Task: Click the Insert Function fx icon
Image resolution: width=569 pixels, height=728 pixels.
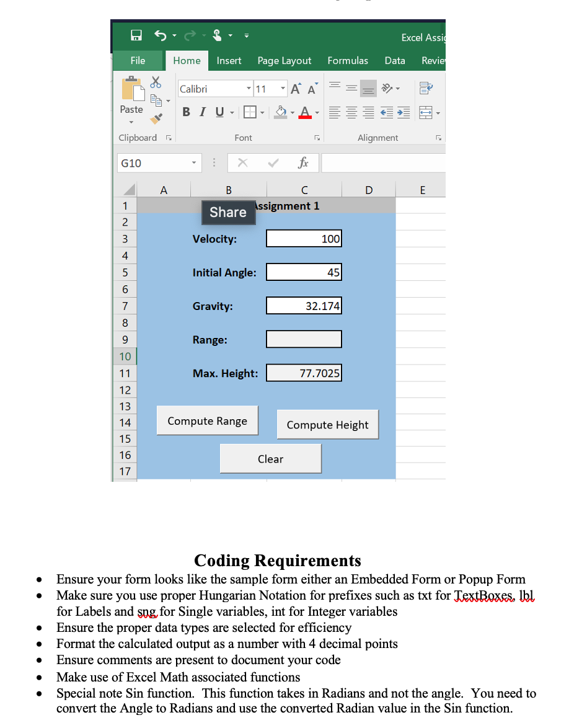Action: coord(303,163)
